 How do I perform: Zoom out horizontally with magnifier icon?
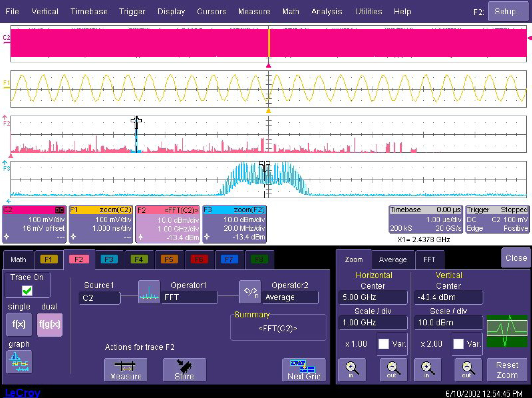point(393,370)
